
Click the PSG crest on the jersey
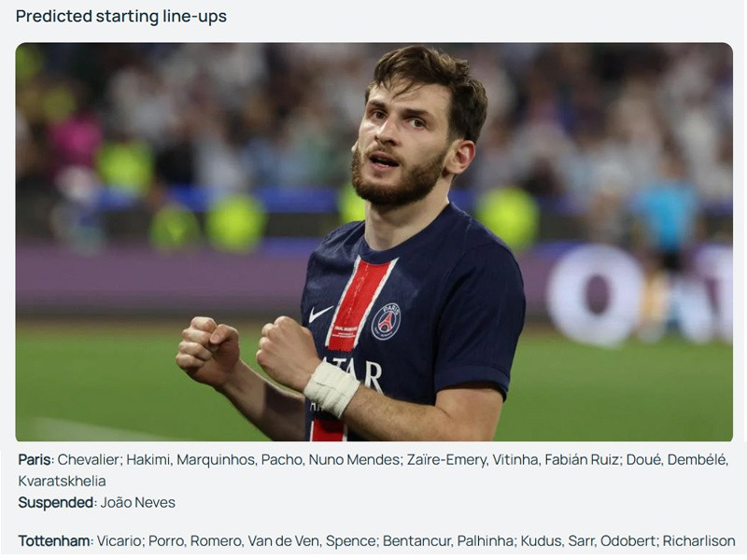(x=386, y=321)
